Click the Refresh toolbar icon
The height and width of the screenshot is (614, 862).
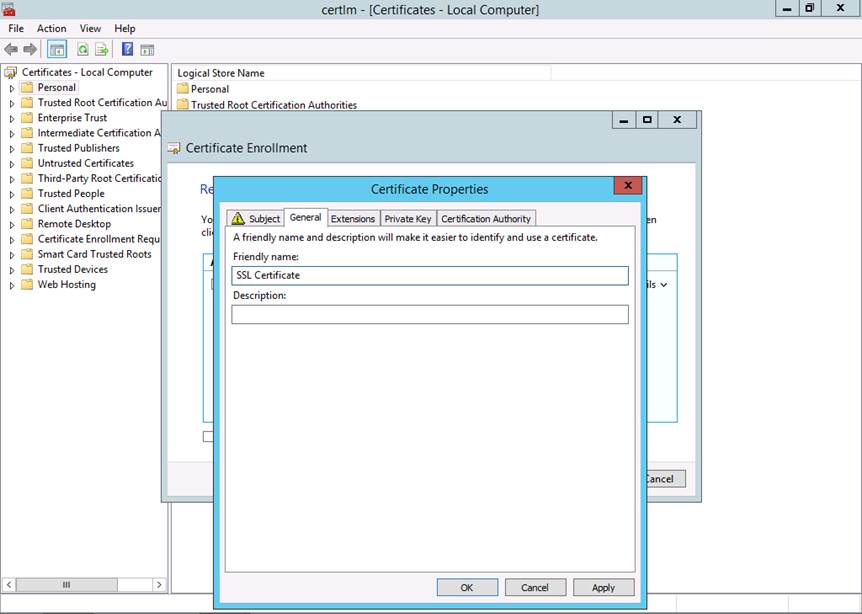tap(83, 49)
